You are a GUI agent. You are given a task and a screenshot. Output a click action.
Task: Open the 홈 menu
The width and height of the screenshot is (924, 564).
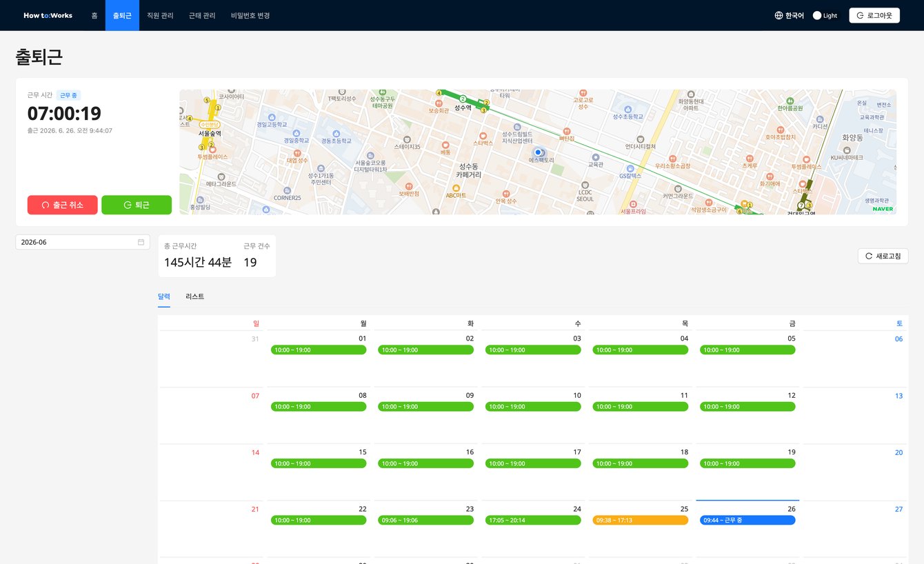[94, 15]
